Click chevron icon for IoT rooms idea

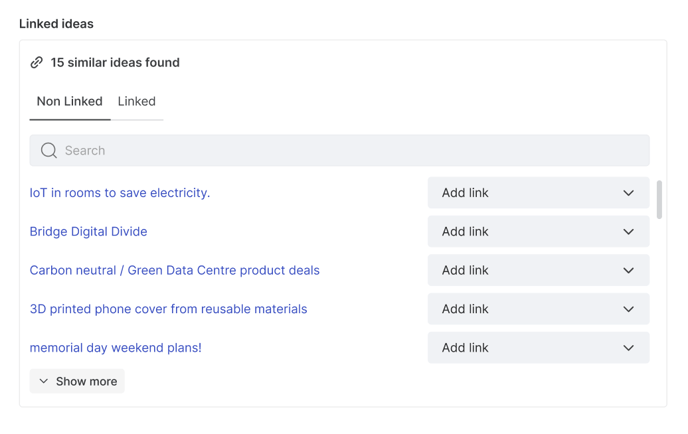tap(628, 193)
